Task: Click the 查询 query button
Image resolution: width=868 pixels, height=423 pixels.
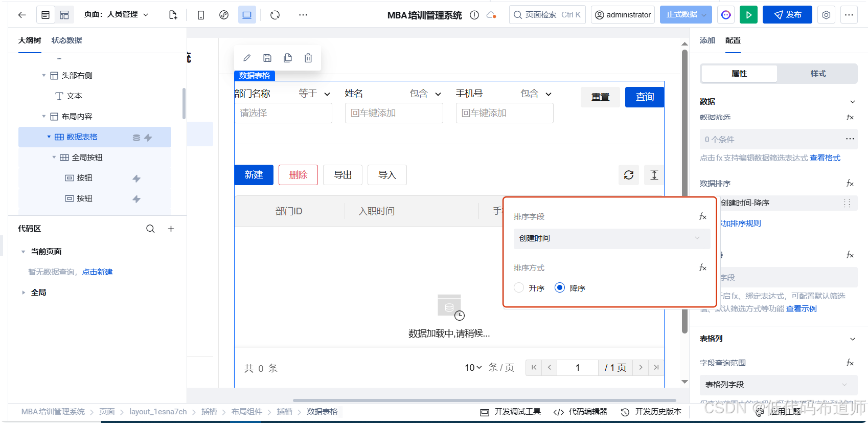Action: (645, 97)
